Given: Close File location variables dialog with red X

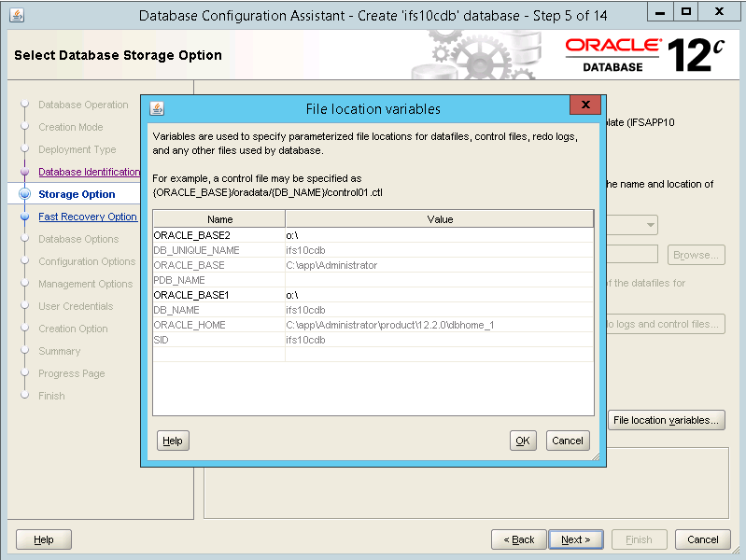Looking at the screenshot, I should coord(584,105).
